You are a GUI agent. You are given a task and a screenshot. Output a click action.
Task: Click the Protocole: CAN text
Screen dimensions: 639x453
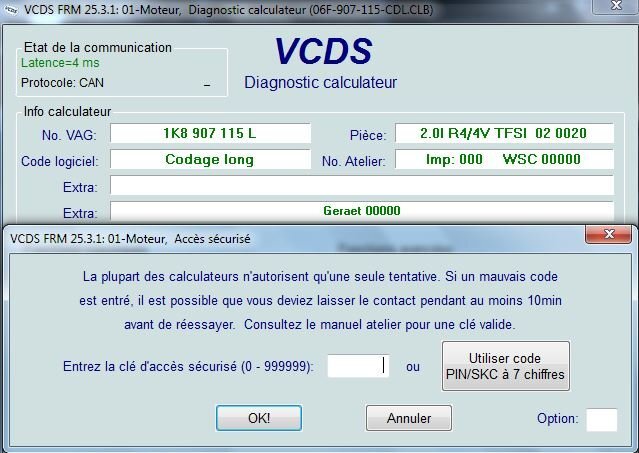pos(62,83)
